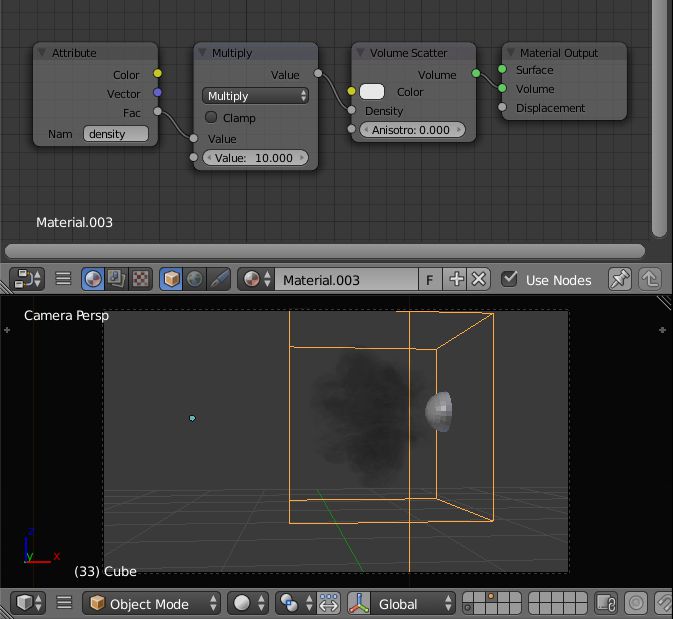Open the Global orientation dropdown
673x619 pixels.
413,603
